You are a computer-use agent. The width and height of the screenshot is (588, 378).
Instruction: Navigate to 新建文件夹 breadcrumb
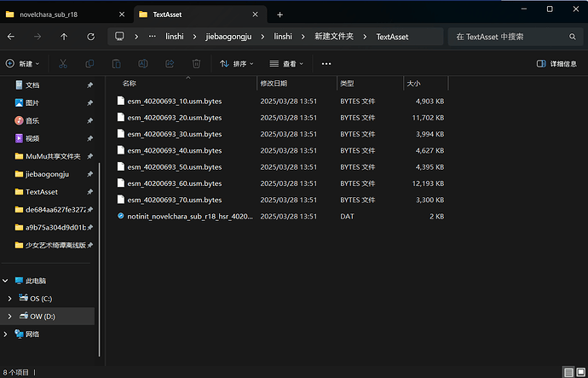334,37
